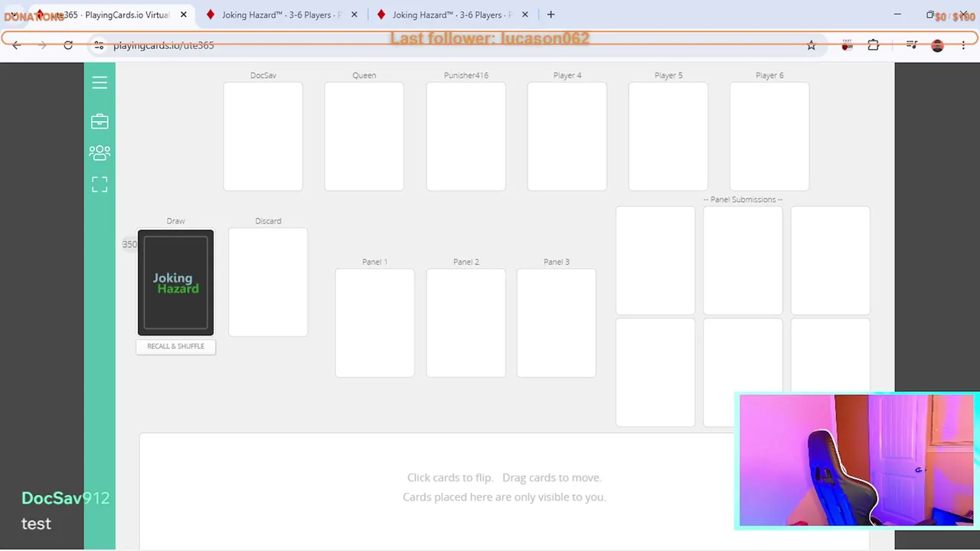
Task: Open the hamburger menu in the green sidebar
Action: [100, 83]
